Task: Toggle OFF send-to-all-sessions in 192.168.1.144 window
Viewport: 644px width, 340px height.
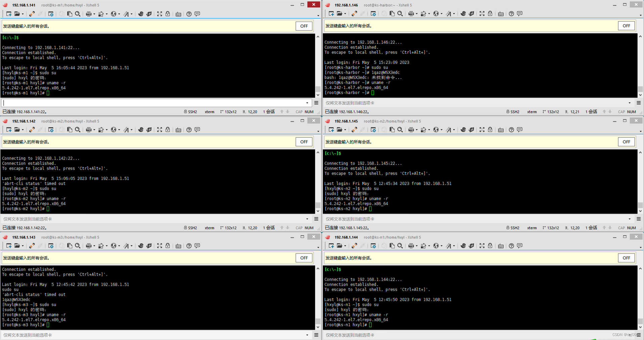Action: [x=627, y=258]
